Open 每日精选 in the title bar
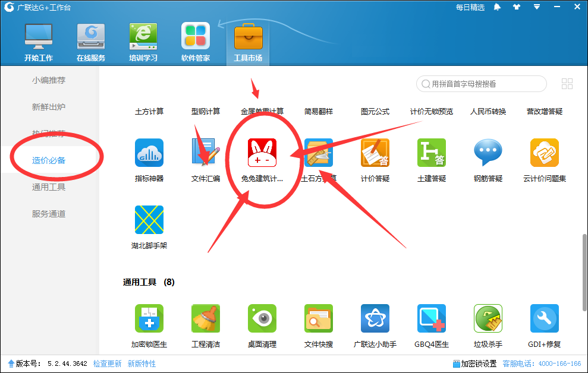 (x=470, y=7)
